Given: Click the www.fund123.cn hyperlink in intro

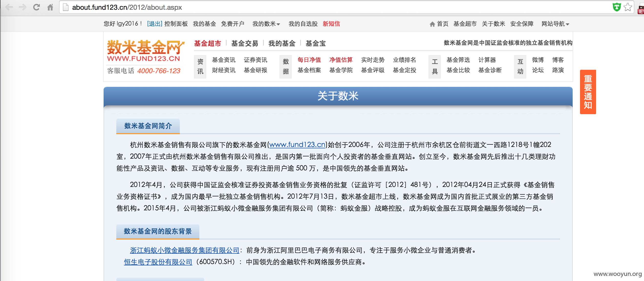Looking at the screenshot, I should pyautogui.click(x=297, y=144).
